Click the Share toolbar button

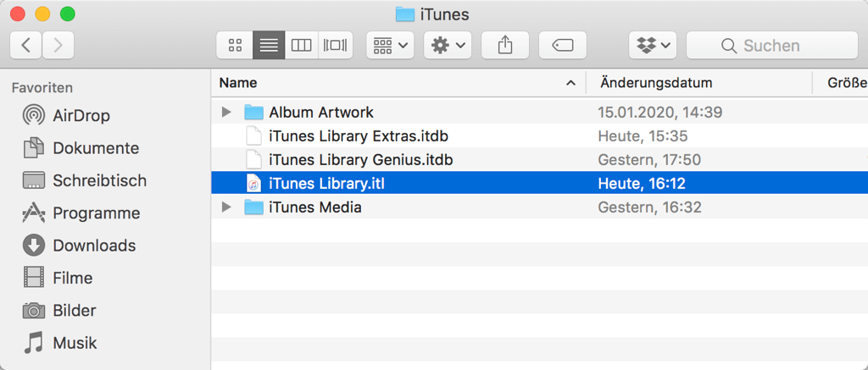pyautogui.click(x=505, y=46)
